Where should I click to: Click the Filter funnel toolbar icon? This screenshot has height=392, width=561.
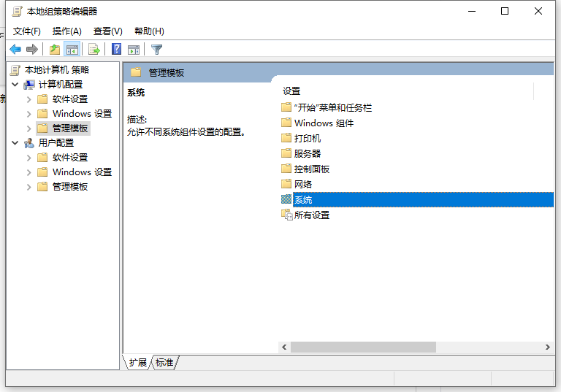click(x=156, y=50)
